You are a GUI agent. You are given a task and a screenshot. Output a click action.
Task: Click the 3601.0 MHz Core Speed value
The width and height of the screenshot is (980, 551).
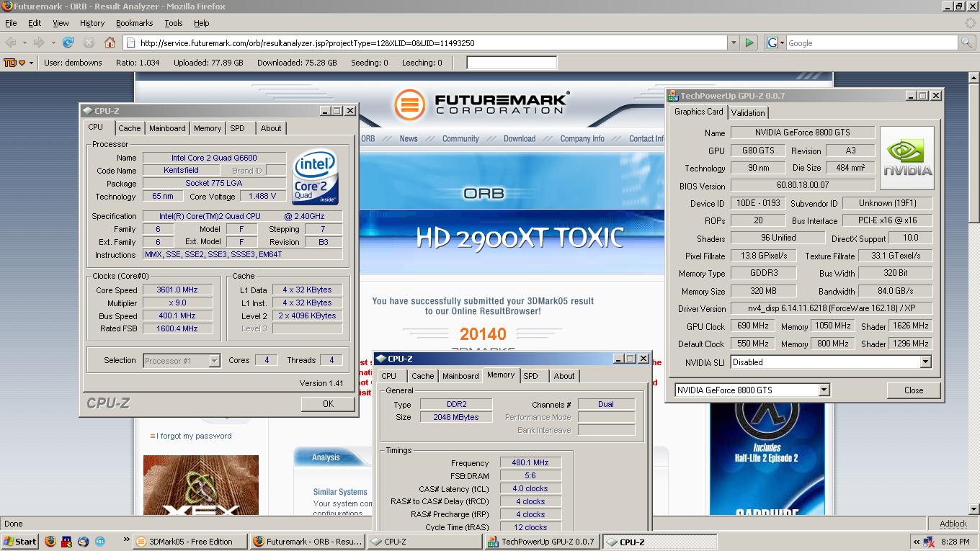point(177,290)
